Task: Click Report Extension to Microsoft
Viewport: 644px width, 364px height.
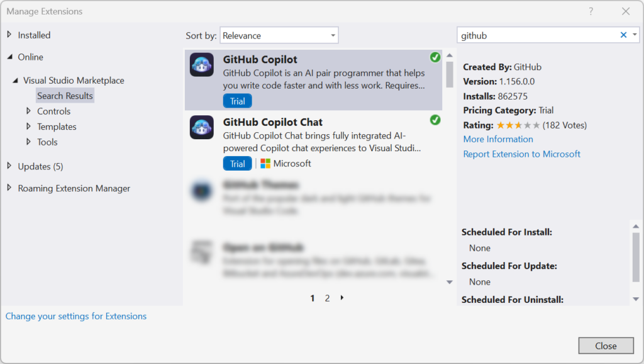Action: (521, 153)
